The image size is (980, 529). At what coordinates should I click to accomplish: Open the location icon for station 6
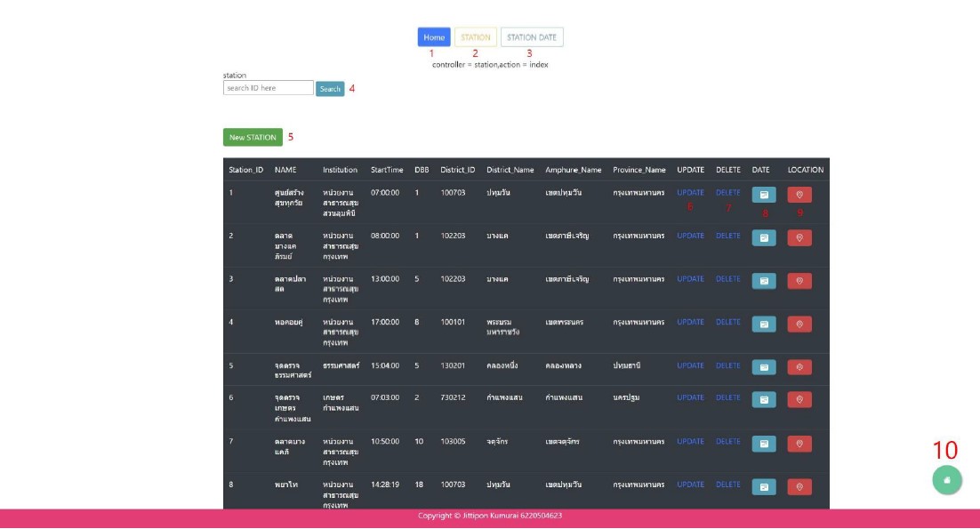click(x=799, y=400)
